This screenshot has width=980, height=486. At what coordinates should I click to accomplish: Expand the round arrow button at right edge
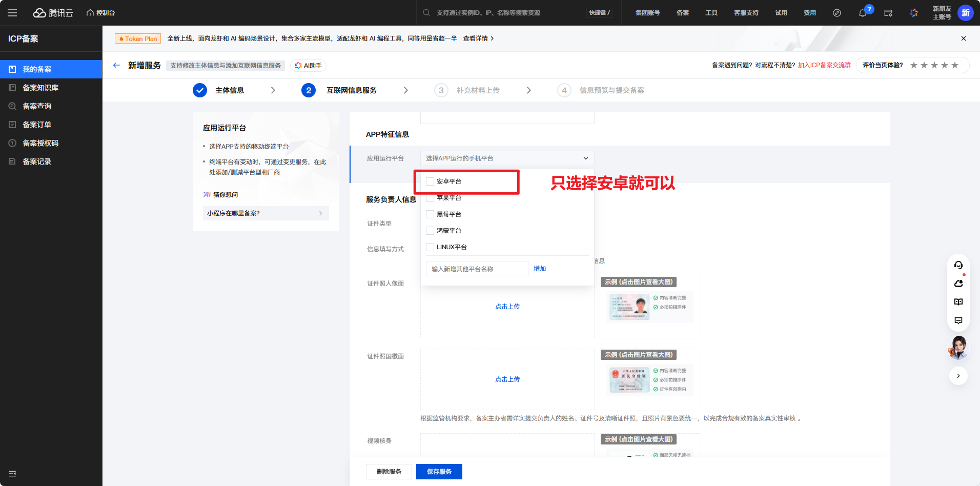(x=958, y=376)
